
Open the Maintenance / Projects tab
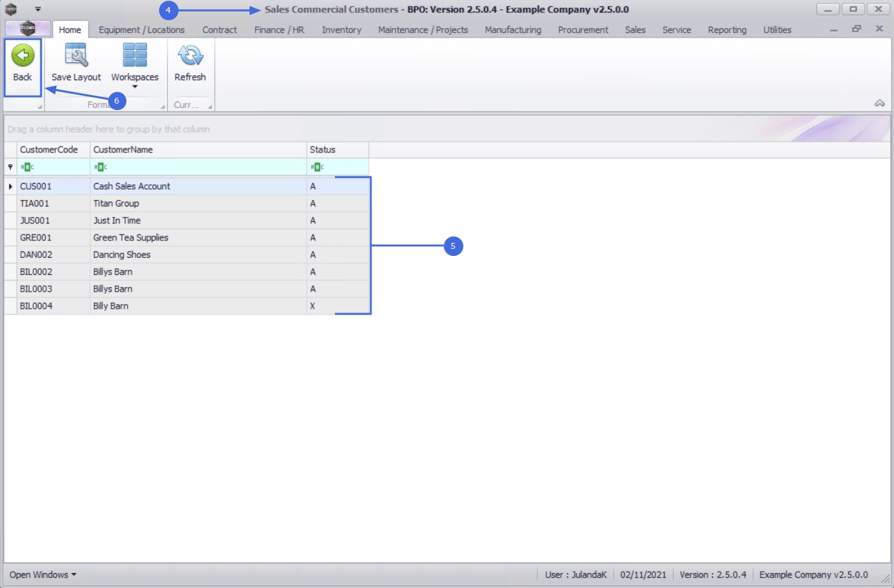[423, 30]
